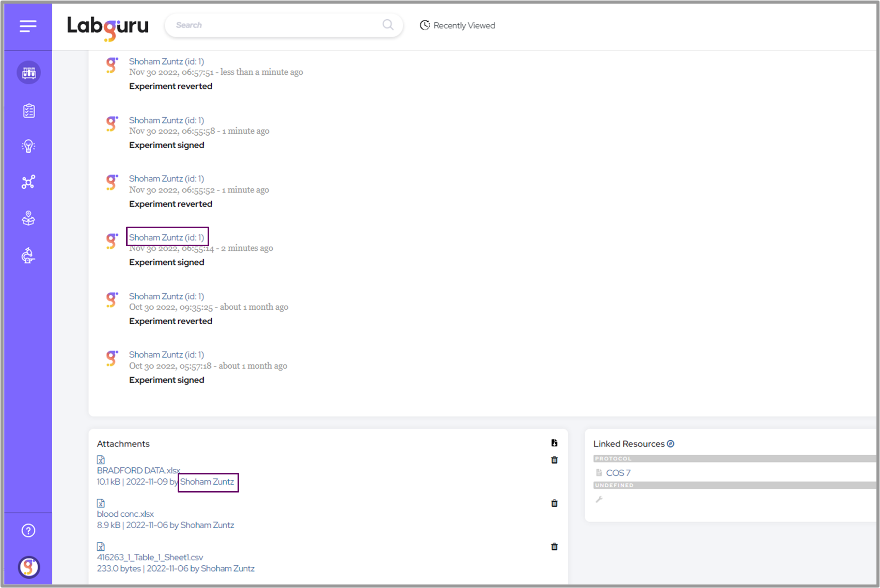Click the lightbulb icon in the sidebar

(28, 147)
